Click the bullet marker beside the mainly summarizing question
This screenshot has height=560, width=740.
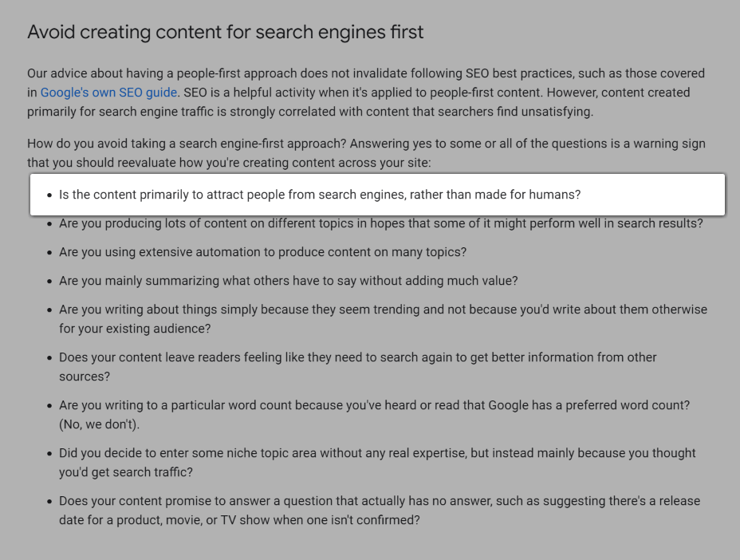[49, 282]
